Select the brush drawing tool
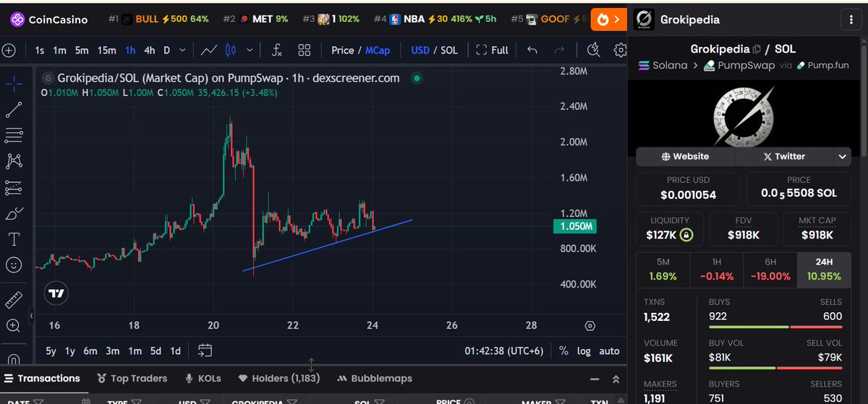 14,213
